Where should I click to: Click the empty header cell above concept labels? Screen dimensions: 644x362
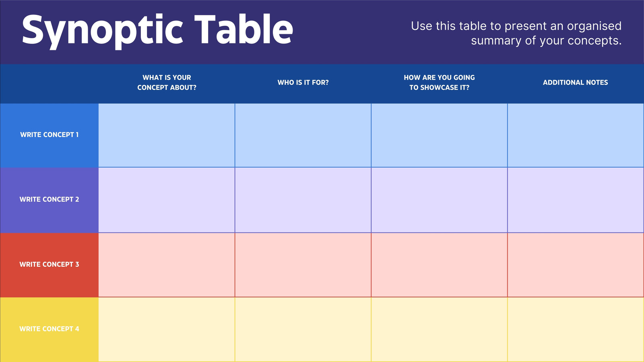[49, 84]
